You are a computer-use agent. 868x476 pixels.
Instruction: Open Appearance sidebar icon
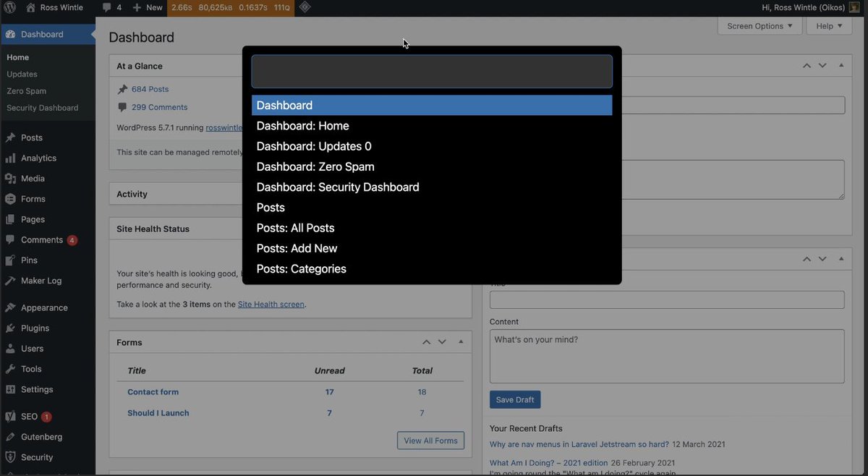tap(10, 307)
